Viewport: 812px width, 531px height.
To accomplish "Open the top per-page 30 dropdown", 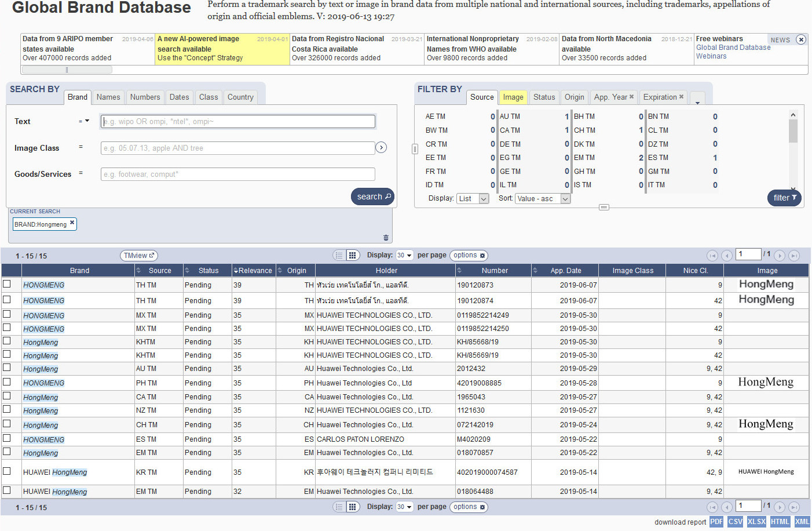I will [x=404, y=255].
